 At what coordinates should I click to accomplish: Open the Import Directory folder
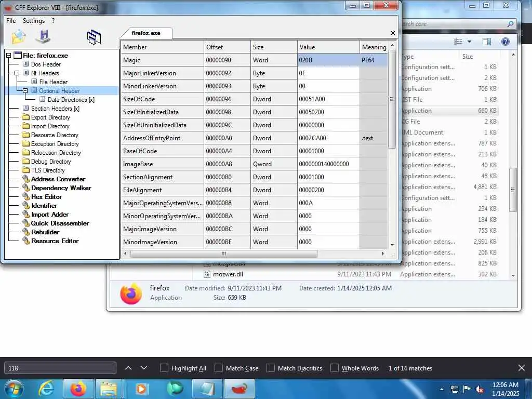[50, 126]
